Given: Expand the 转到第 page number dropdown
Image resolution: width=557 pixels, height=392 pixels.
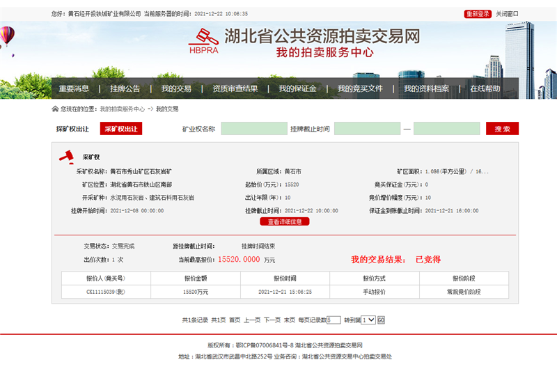Looking at the screenshot, I should click(368, 320).
